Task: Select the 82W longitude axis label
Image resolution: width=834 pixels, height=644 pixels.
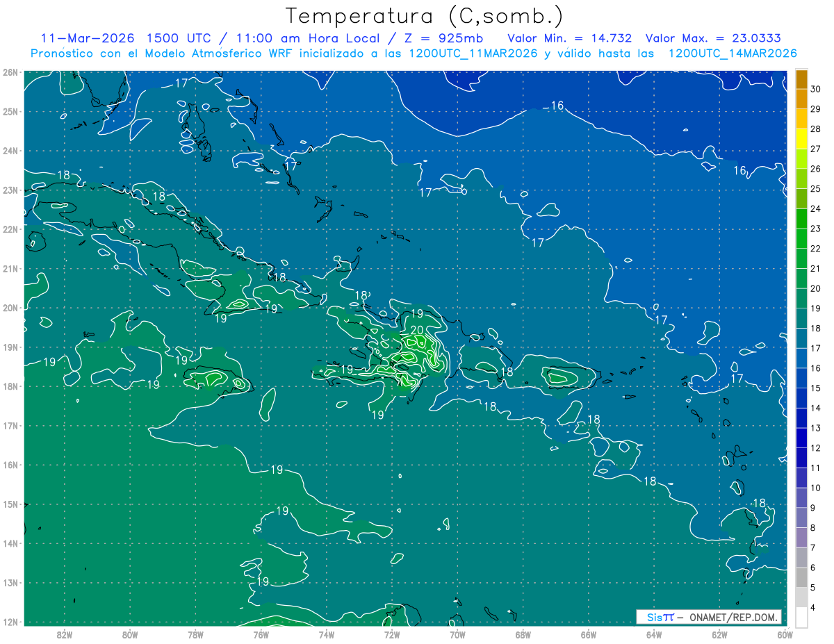Action: click(65, 634)
